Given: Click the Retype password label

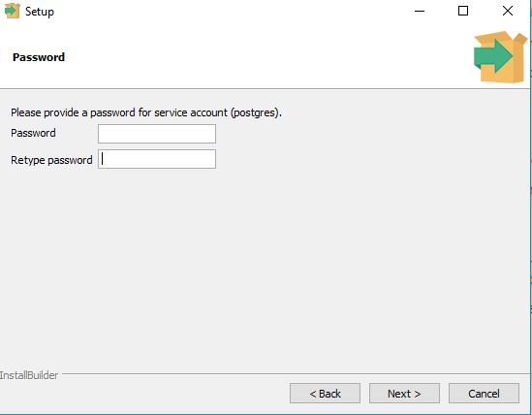Looking at the screenshot, I should pos(51,160).
